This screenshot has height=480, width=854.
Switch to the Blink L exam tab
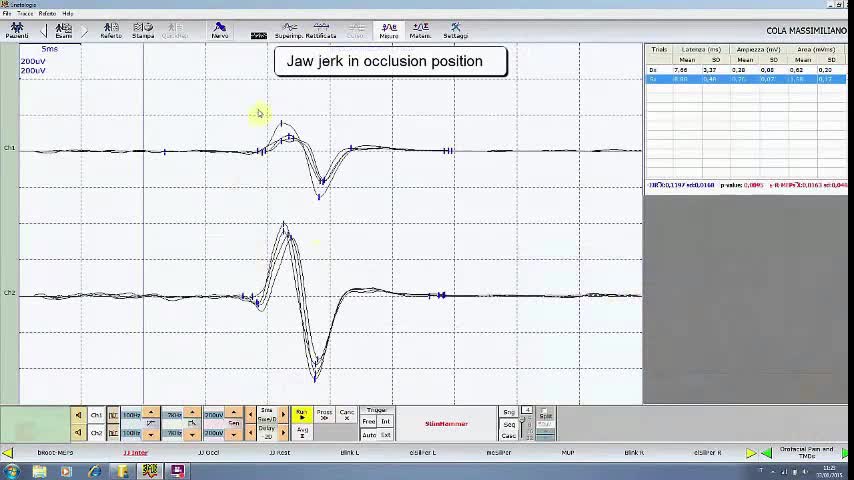[349, 453]
